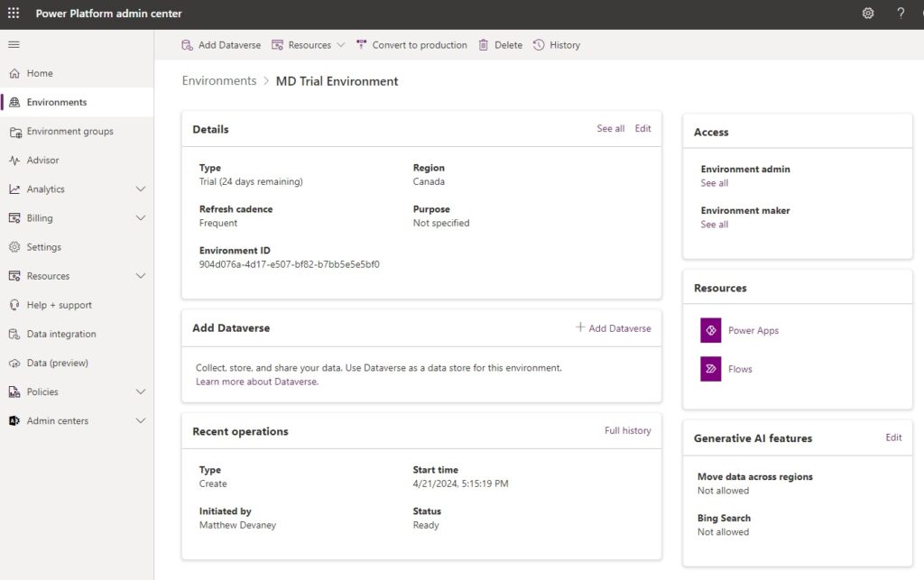This screenshot has height=580, width=924.
Task: Expand the Admin centers sidebar section
Action: (x=141, y=421)
